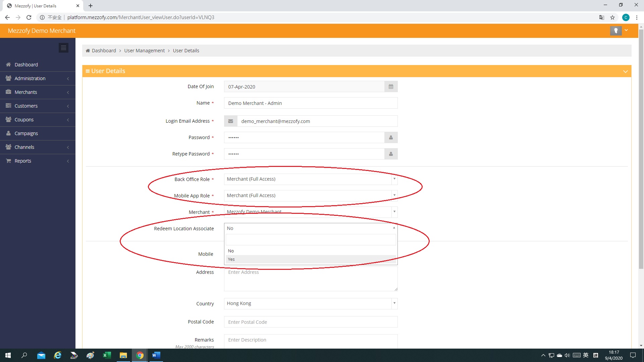Collapse the User Details panel chevron

click(x=625, y=71)
